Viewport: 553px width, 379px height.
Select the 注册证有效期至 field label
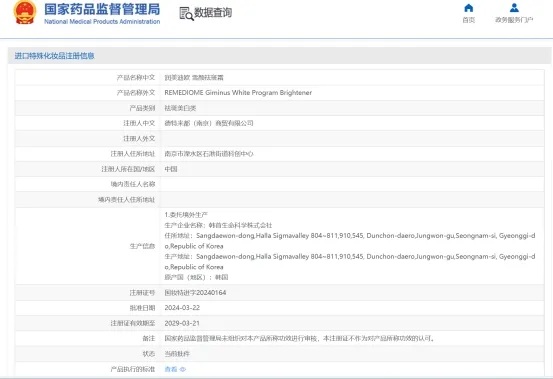click(x=133, y=323)
